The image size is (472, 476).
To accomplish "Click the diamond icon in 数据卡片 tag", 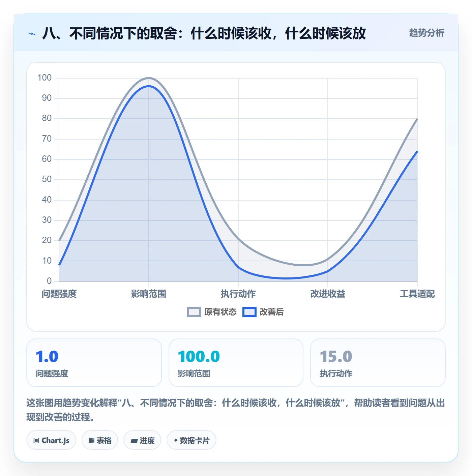I will pos(176,440).
